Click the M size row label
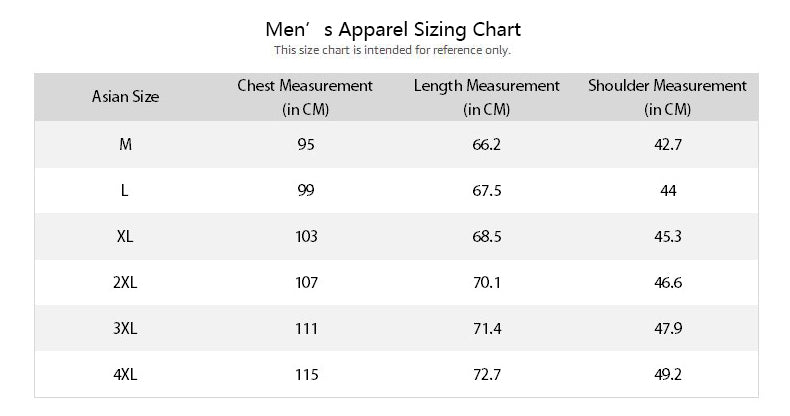Screen dimensions: 790x416 pyautogui.click(x=125, y=145)
